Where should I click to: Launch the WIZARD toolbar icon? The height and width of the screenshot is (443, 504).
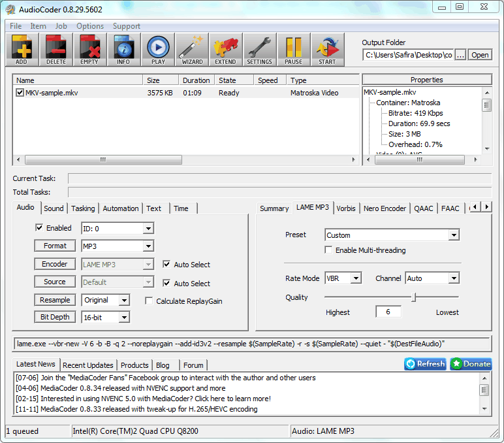(x=192, y=50)
